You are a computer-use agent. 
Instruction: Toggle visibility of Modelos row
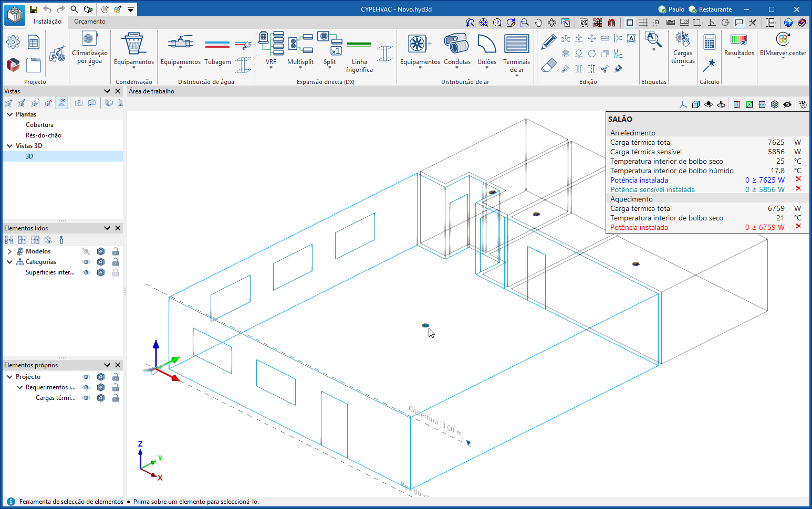pos(86,251)
